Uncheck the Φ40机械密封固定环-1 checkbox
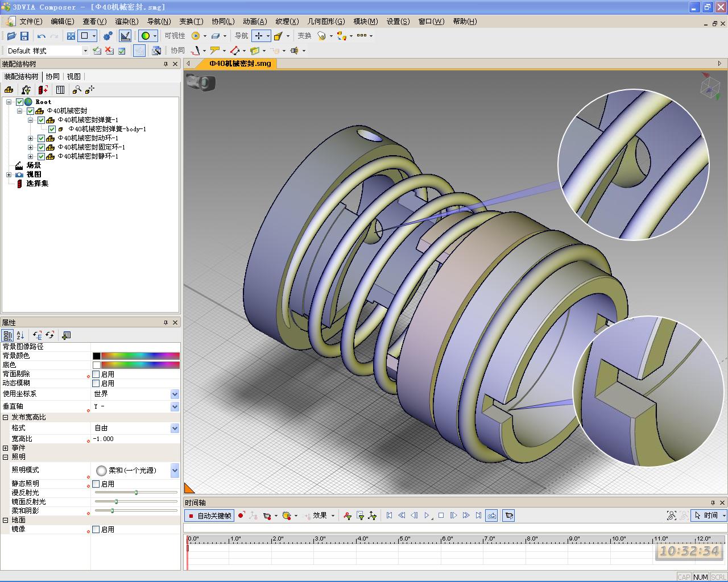 (x=41, y=147)
